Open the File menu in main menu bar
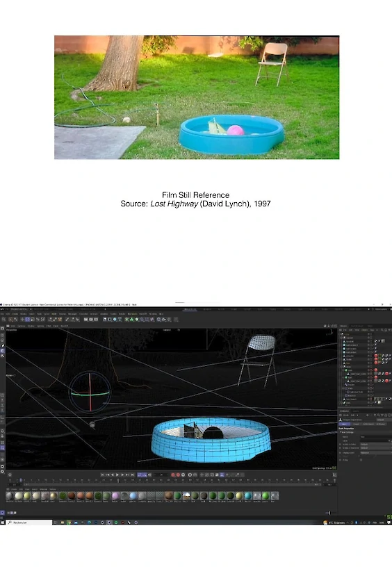This screenshot has width=392, height=569. point(2,313)
